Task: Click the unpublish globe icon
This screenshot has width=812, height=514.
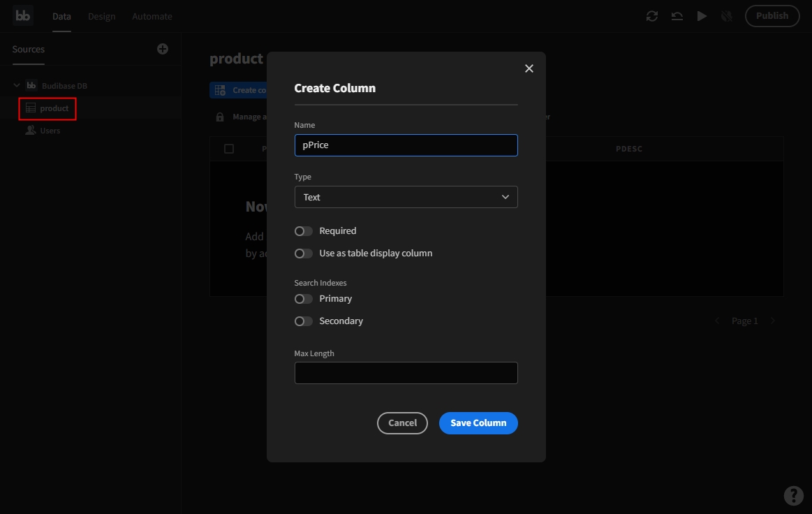Action: coord(727,16)
